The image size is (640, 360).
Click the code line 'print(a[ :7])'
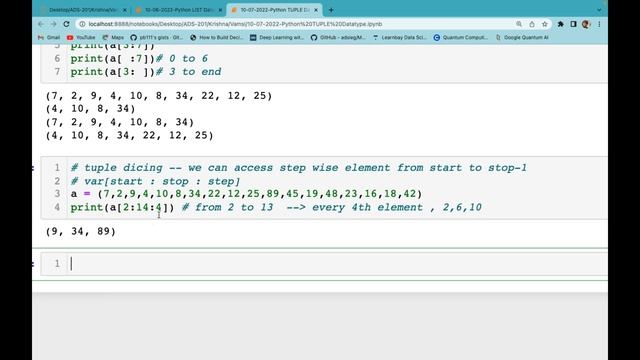tap(113, 59)
